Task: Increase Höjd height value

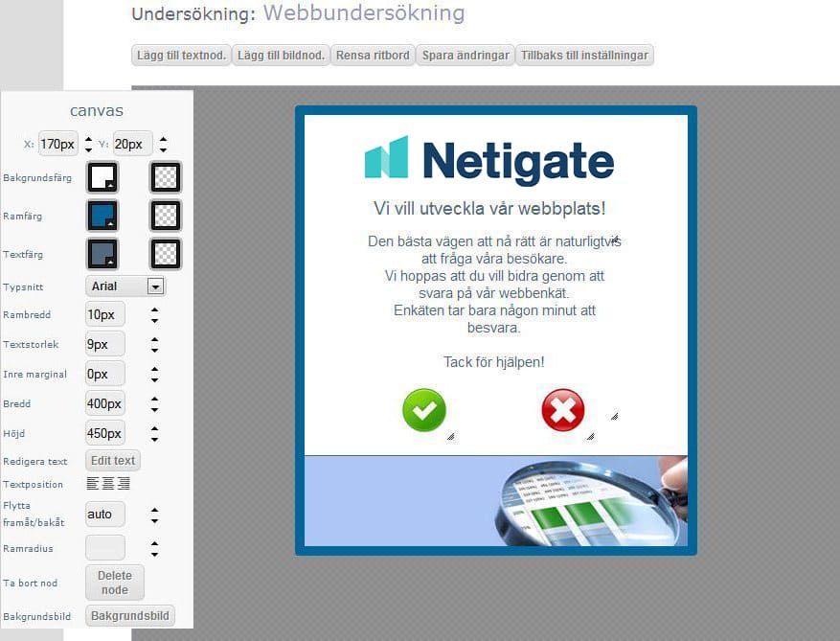Action: point(155,428)
